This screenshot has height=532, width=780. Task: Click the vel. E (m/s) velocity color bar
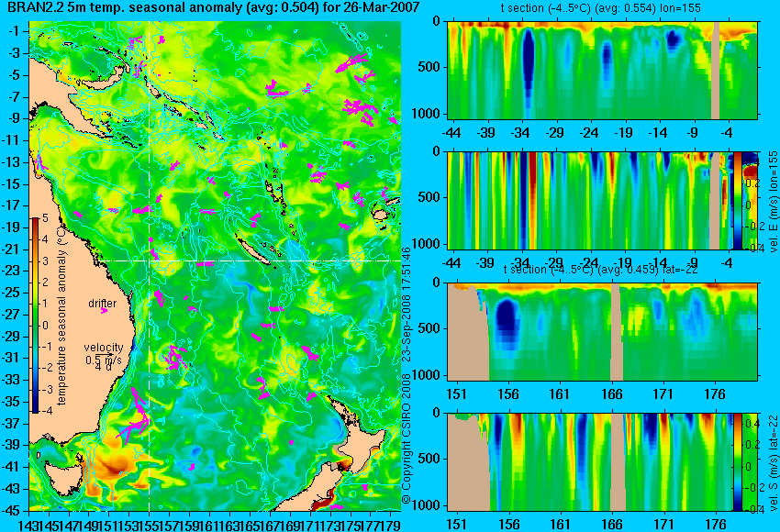tap(737, 200)
